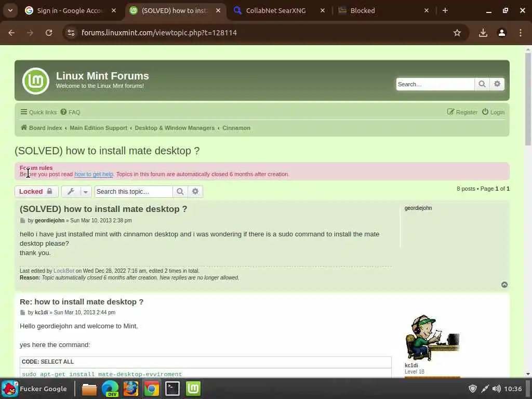The width and height of the screenshot is (532, 399).
Task: Click kc1di username below avatar
Action: tap(411, 365)
